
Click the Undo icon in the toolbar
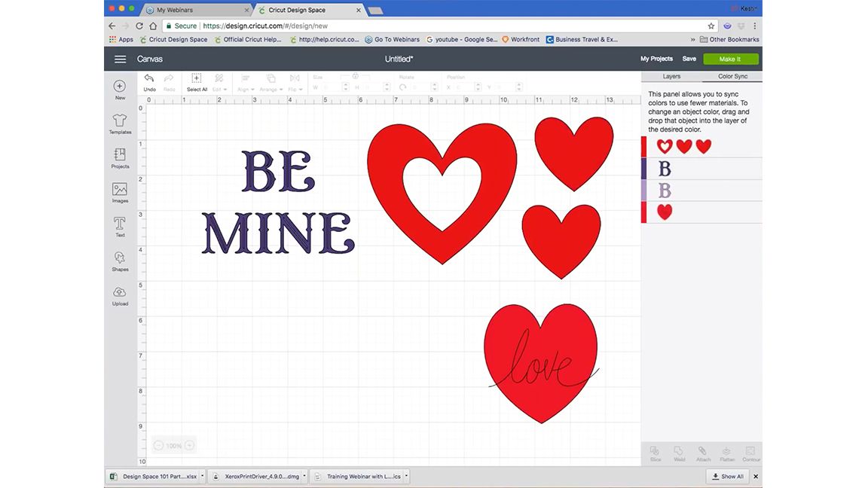tap(148, 80)
